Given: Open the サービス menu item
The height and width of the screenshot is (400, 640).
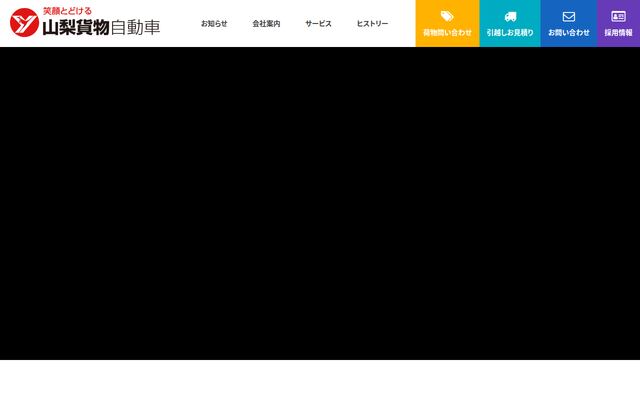Looking at the screenshot, I should pyautogui.click(x=318, y=24).
